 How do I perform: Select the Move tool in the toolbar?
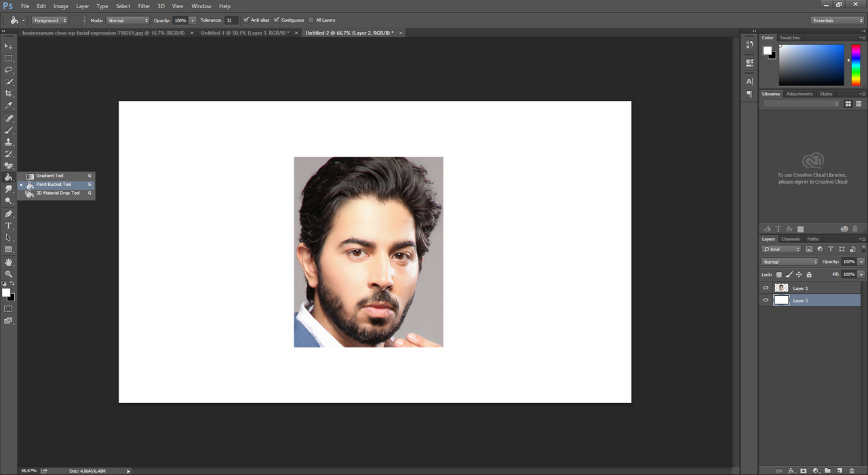click(x=9, y=46)
